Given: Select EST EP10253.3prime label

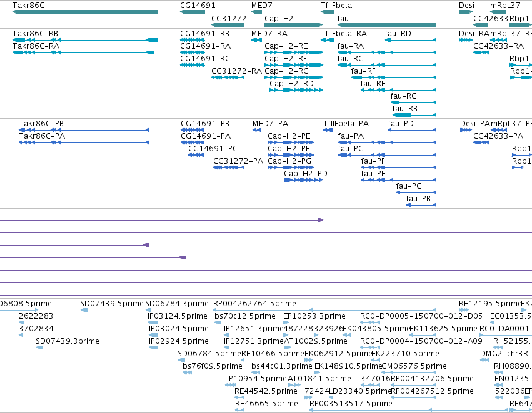Looking at the screenshot, I should pyautogui.click(x=314, y=316).
